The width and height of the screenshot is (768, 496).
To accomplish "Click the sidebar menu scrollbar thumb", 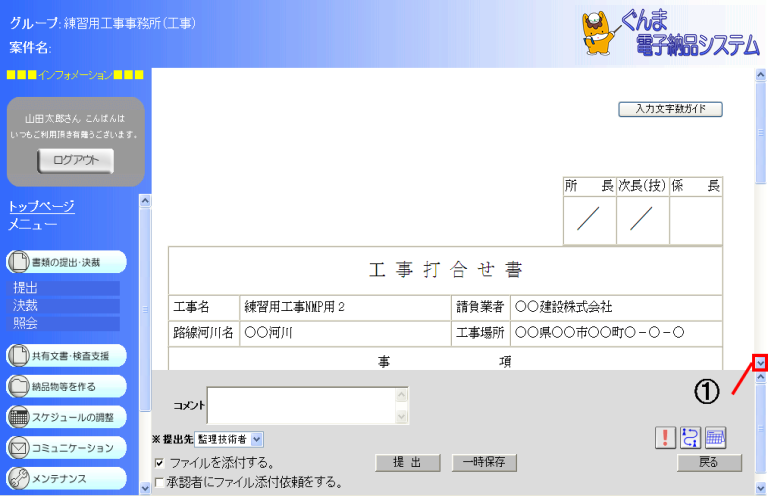I will (145, 309).
